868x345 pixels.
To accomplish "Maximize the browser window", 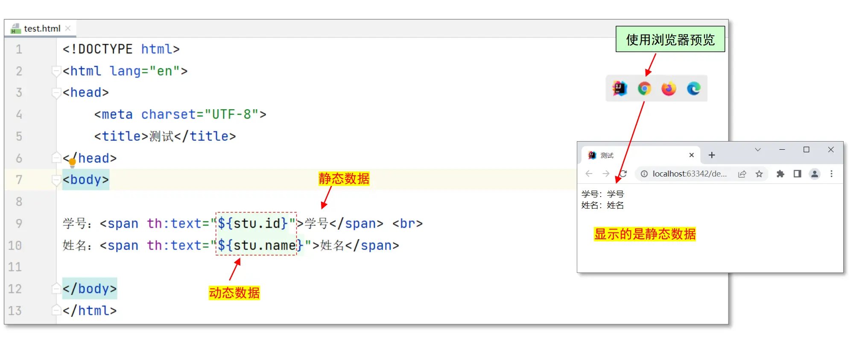I will point(807,150).
